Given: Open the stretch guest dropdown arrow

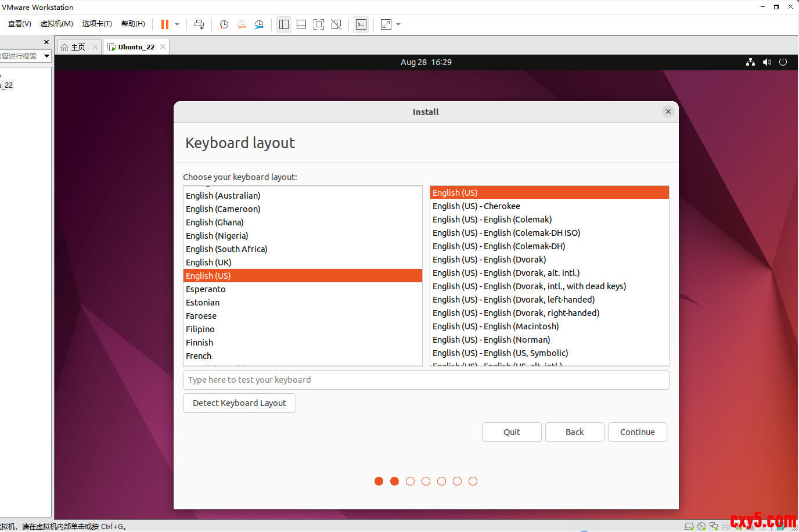Looking at the screenshot, I should tap(398, 24).
